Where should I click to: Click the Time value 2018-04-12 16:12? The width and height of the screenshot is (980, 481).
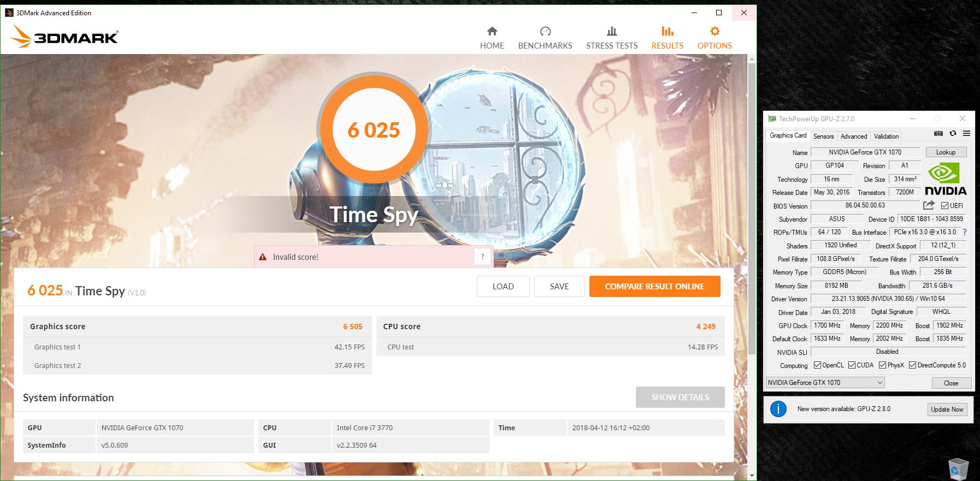pyautogui.click(x=645, y=427)
